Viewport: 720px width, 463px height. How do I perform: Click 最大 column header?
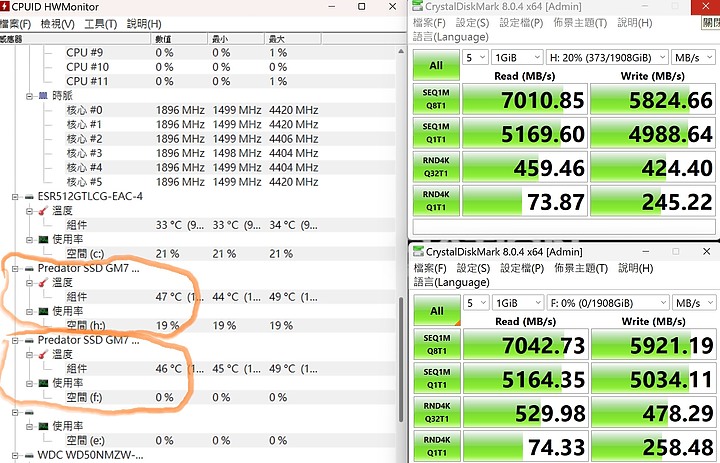pos(293,39)
